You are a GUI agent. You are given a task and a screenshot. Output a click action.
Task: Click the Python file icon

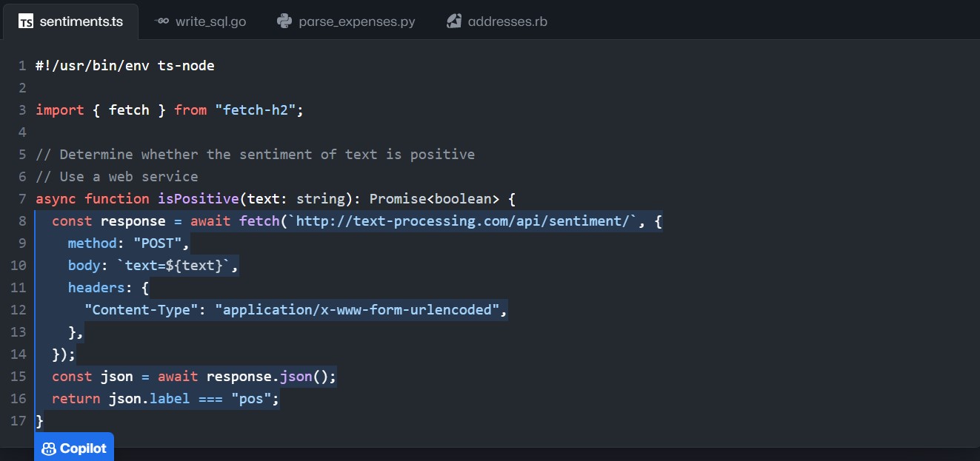(284, 21)
